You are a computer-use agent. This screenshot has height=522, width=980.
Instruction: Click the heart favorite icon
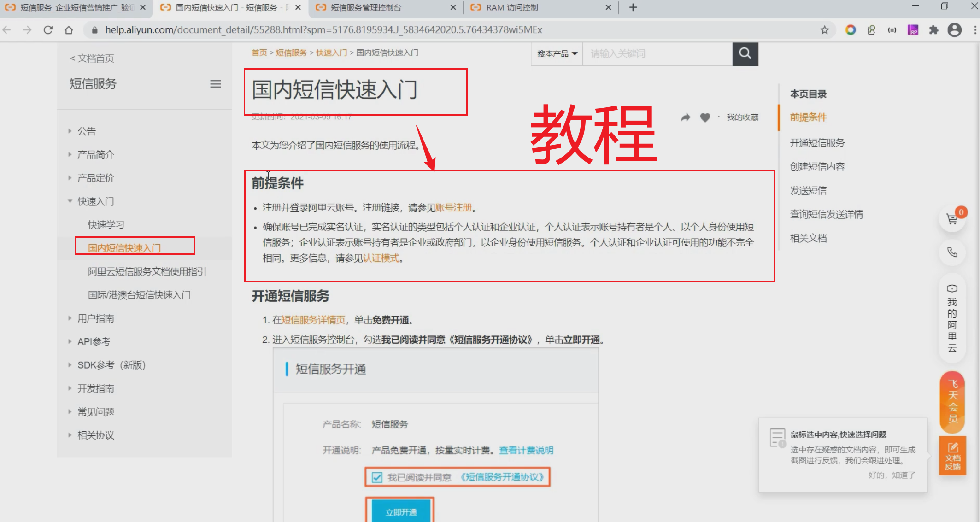(705, 117)
